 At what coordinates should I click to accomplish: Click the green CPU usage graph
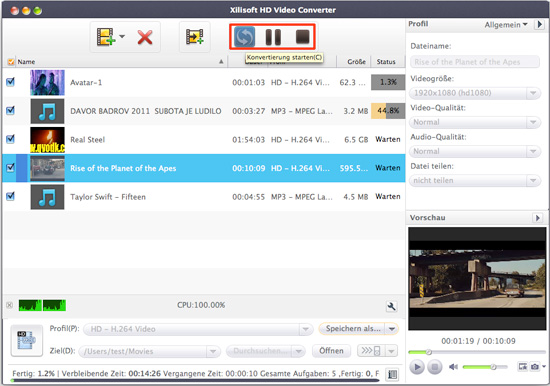pos(42,305)
